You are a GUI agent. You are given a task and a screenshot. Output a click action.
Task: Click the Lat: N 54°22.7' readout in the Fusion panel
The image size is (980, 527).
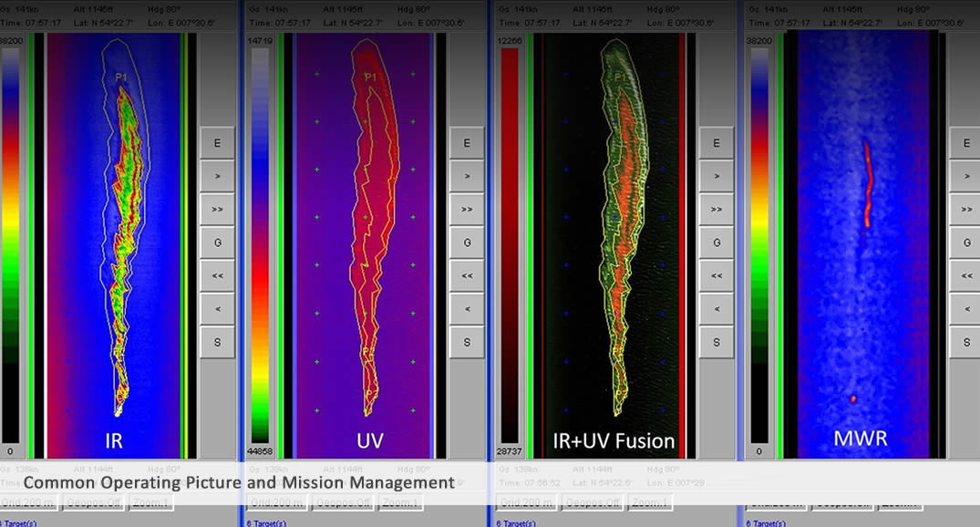click(603, 23)
